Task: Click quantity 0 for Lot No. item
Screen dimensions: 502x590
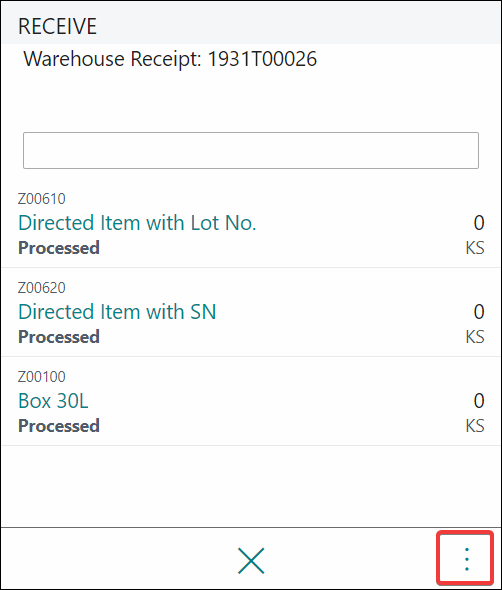Action: 479,223
